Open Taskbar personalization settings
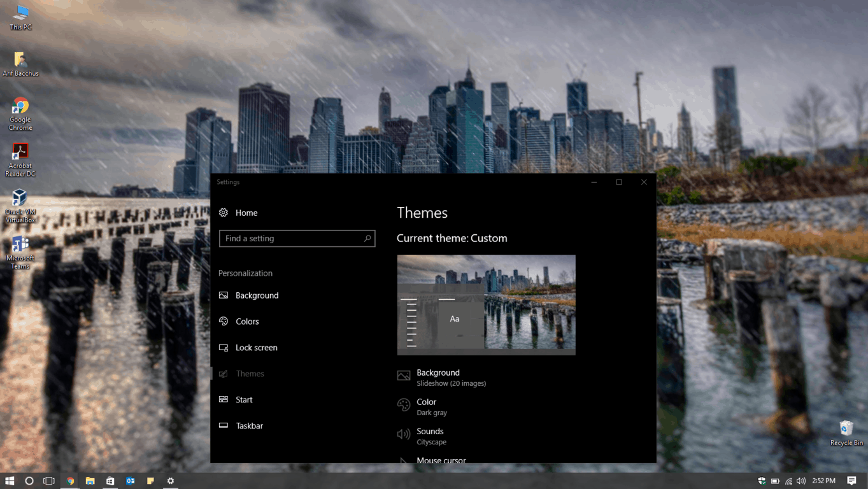 pos(248,425)
